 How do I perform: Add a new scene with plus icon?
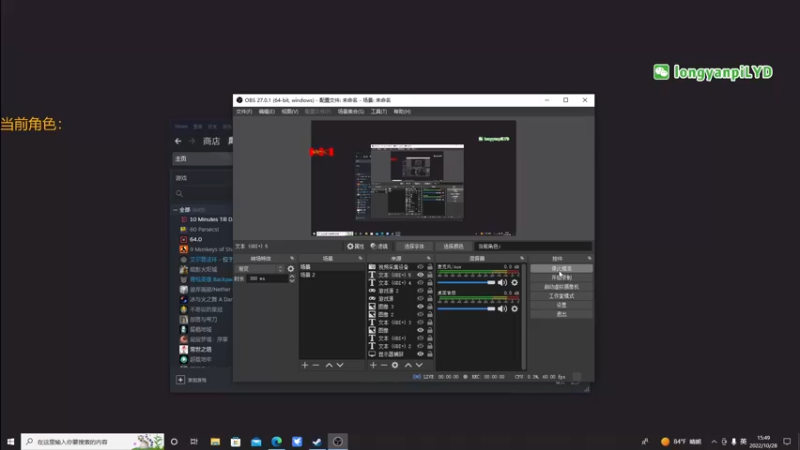[305, 365]
